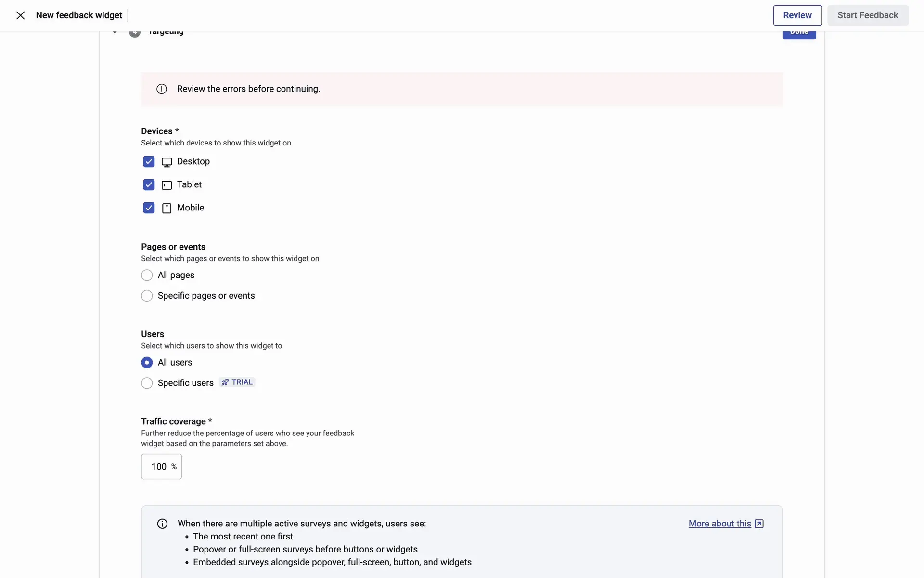Click the Desktop monitor icon
The width and height of the screenshot is (924, 578).
tap(167, 162)
